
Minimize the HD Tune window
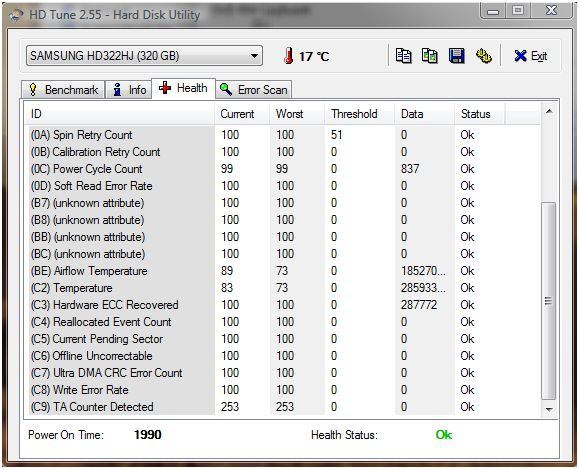[493, 11]
